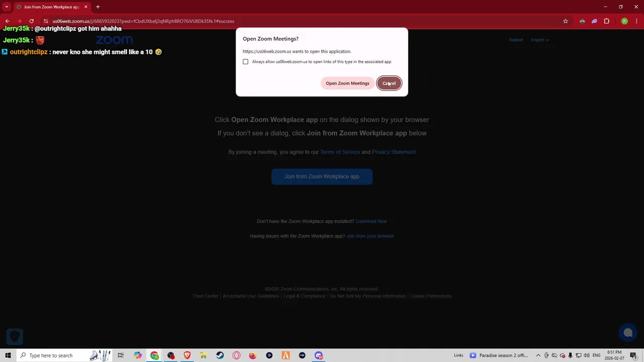The width and height of the screenshot is (644, 362).
Task: View site information icon in address bar
Action: (x=46, y=21)
